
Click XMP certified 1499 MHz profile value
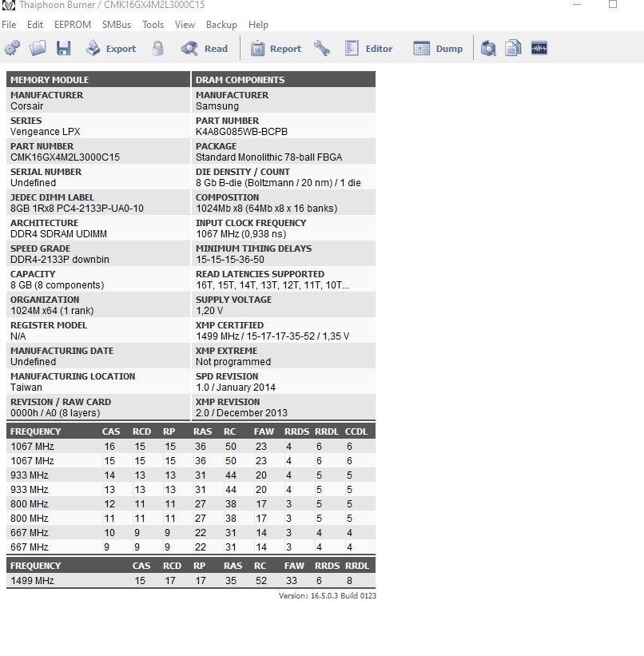coord(272,336)
